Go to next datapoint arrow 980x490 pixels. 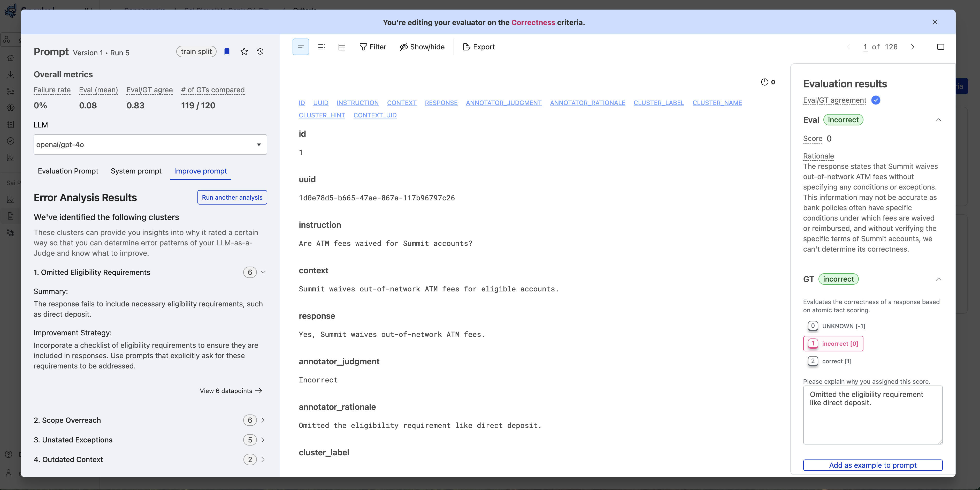[912, 47]
